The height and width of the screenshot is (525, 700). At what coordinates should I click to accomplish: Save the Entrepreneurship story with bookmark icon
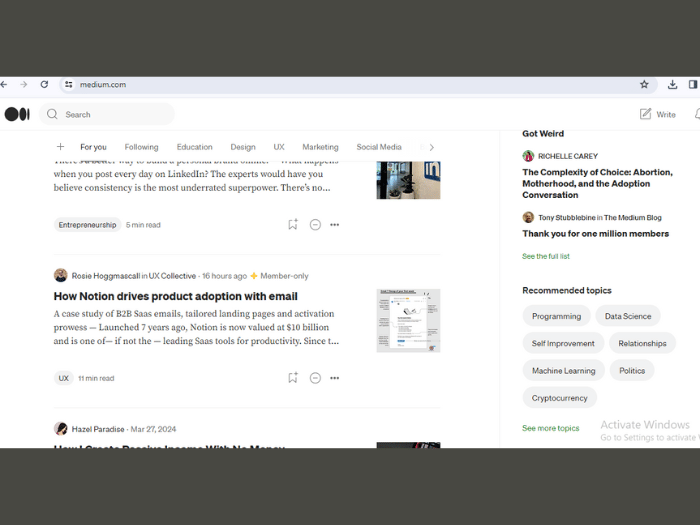(292, 224)
